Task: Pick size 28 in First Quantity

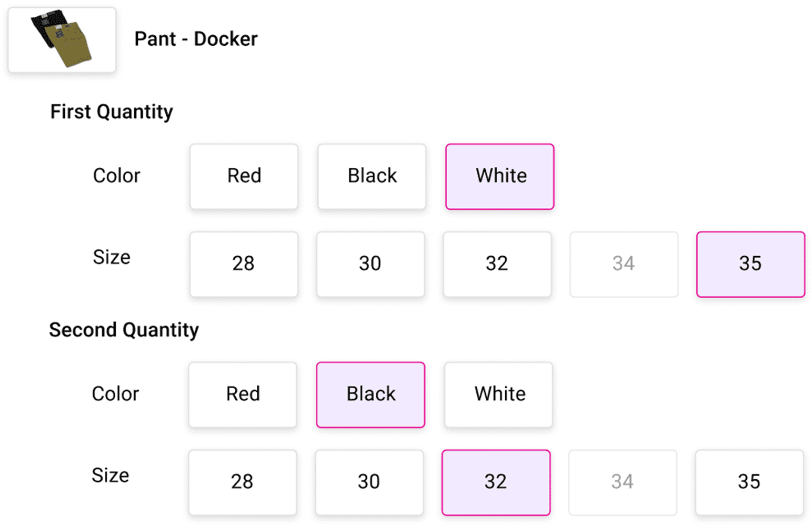Action: click(x=244, y=264)
